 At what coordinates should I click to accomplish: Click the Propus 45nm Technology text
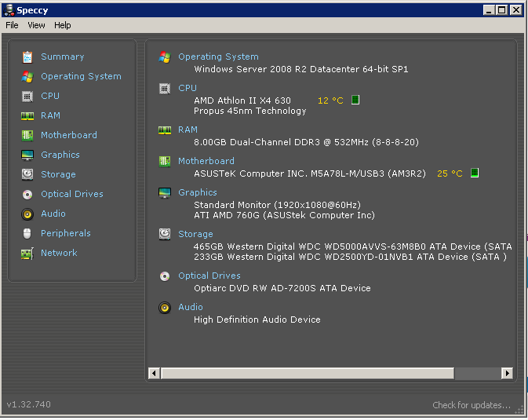click(x=250, y=111)
